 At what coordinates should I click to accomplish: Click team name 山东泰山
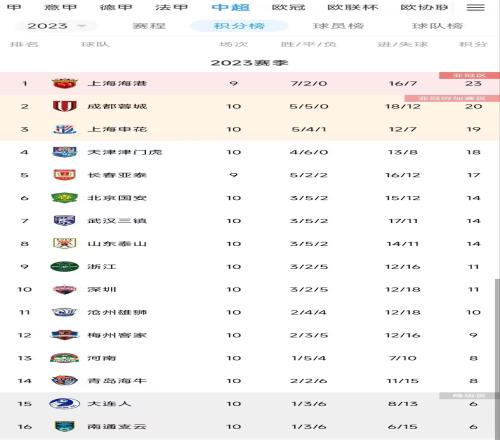coord(117,243)
